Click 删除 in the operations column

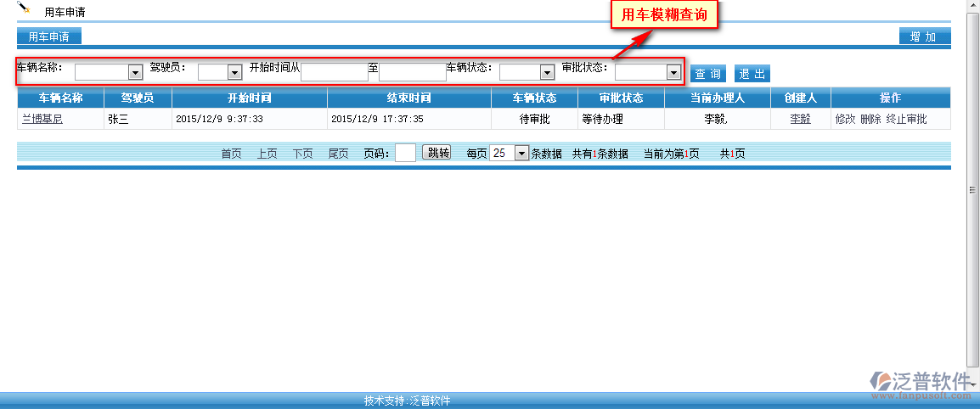[870, 120]
